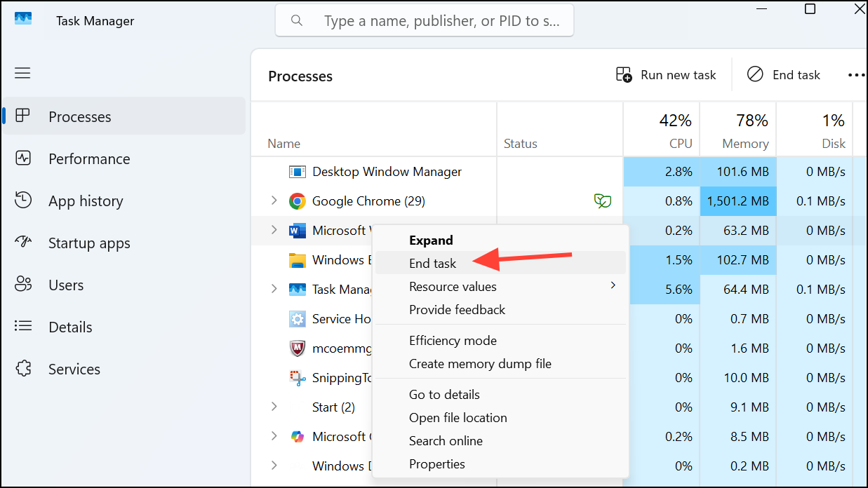Choose Efficiency mode in context menu
Viewport: 868px width, 488px height.
click(x=500, y=341)
